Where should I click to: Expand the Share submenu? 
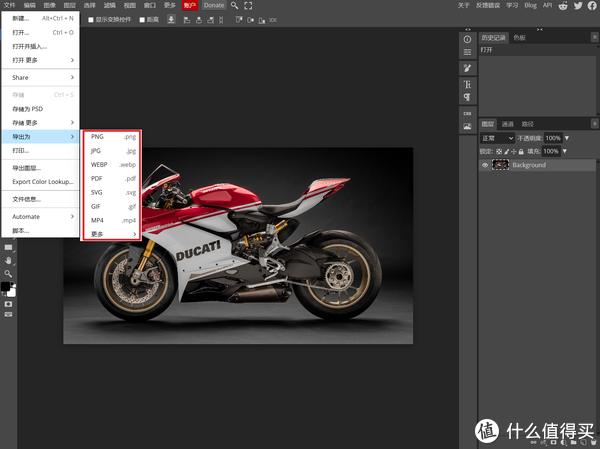click(x=40, y=77)
